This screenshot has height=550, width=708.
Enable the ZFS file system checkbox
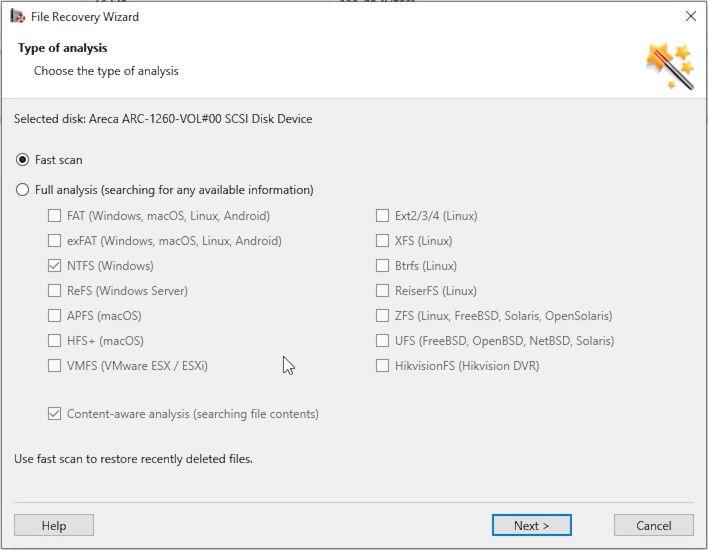382,316
